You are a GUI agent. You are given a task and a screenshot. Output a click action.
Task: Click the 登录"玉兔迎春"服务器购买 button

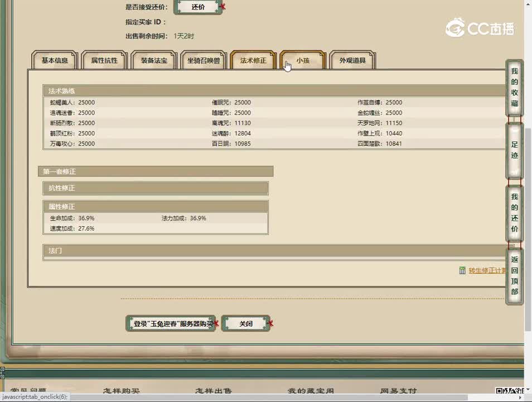(x=171, y=323)
